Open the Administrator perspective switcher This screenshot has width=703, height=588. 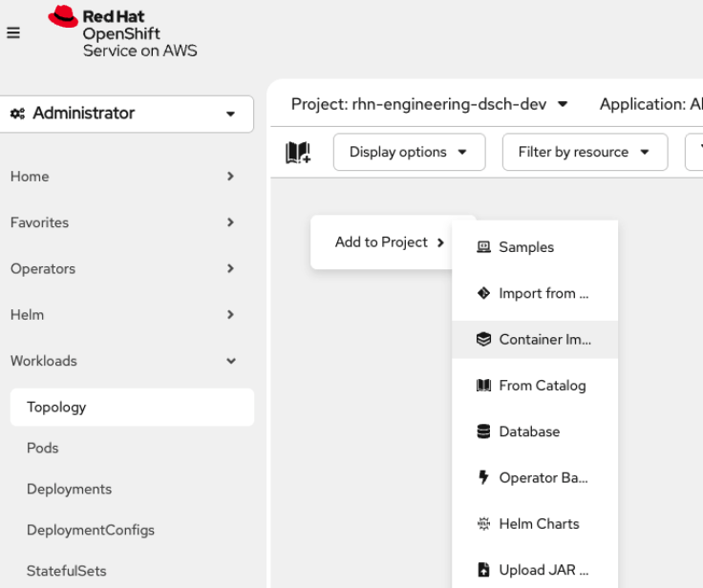tap(126, 114)
